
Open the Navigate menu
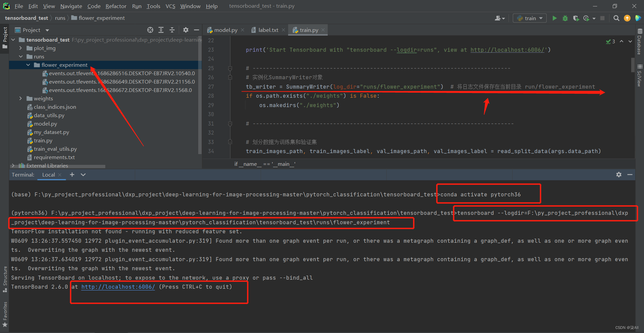(x=71, y=6)
